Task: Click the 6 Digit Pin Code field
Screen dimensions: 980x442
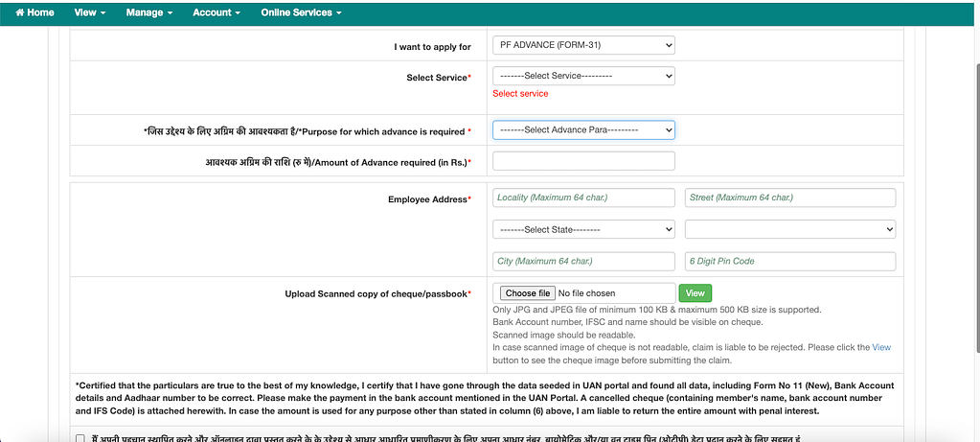Action: pos(790,262)
